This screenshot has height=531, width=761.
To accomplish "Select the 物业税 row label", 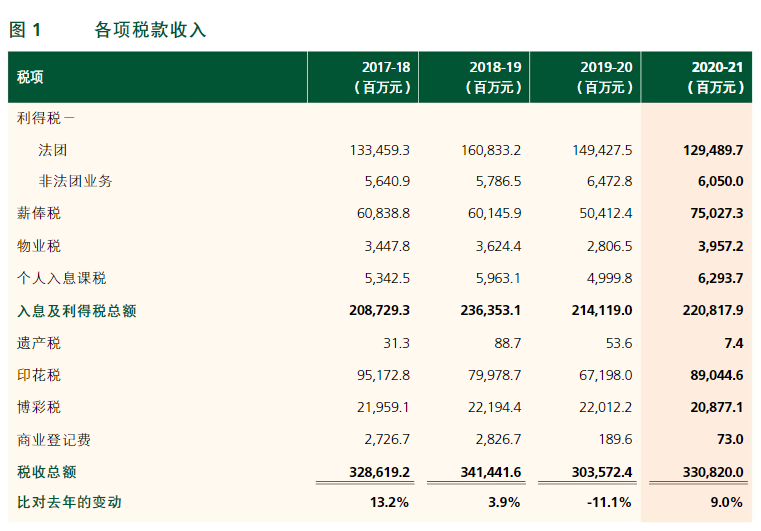I will point(39,246).
